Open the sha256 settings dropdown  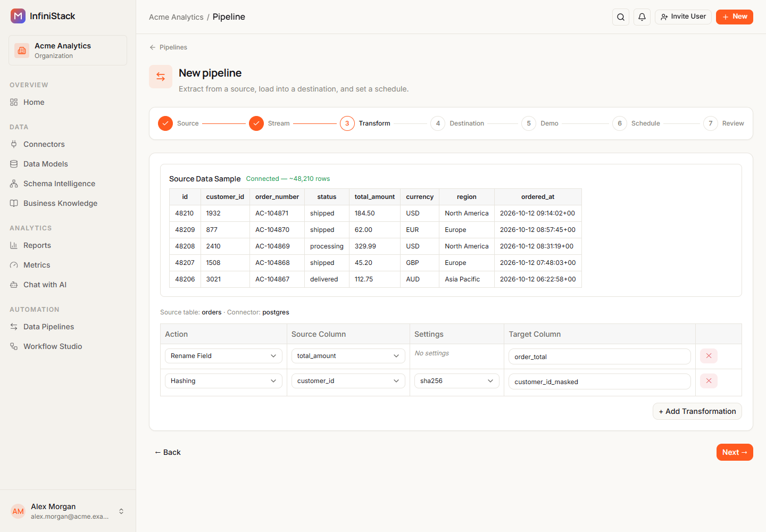point(457,381)
